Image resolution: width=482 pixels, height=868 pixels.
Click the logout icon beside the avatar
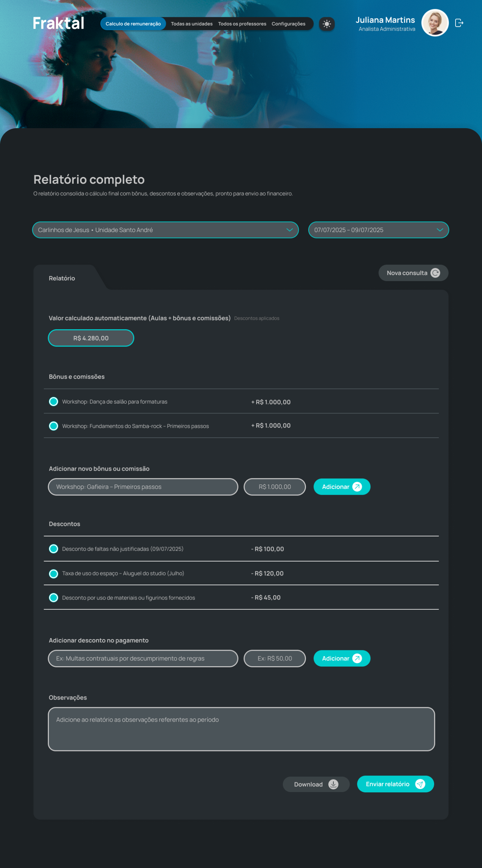point(459,23)
